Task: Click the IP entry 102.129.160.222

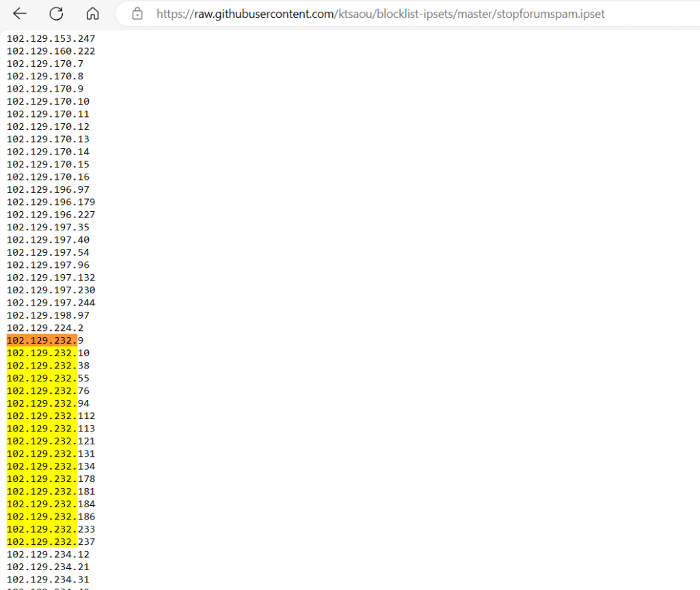Action: [x=51, y=51]
